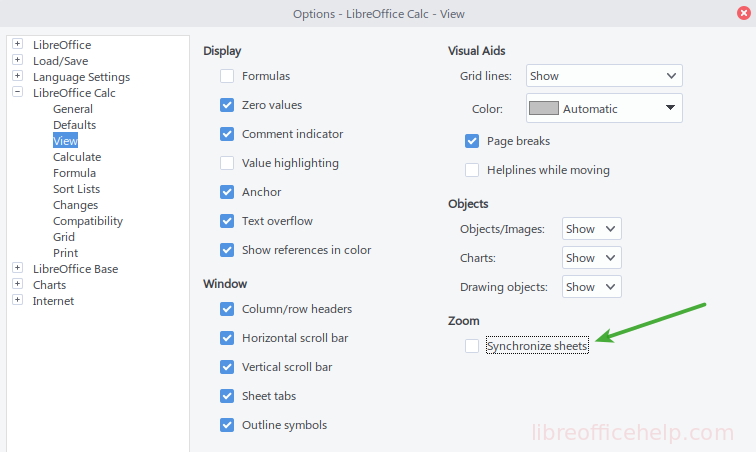Uncheck Column/row headers option
756x452 pixels.
pyautogui.click(x=227, y=309)
